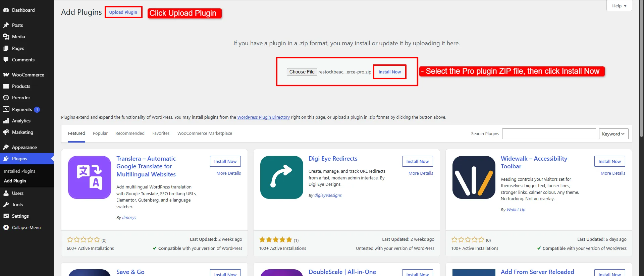Click the Comments speech bubble icon
The width and height of the screenshot is (644, 276).
[x=6, y=60]
